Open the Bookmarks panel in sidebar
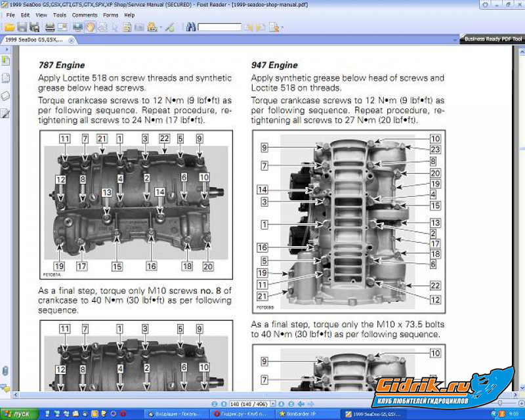Image resolution: width=525 pixels, height=420 pixels. (5, 61)
